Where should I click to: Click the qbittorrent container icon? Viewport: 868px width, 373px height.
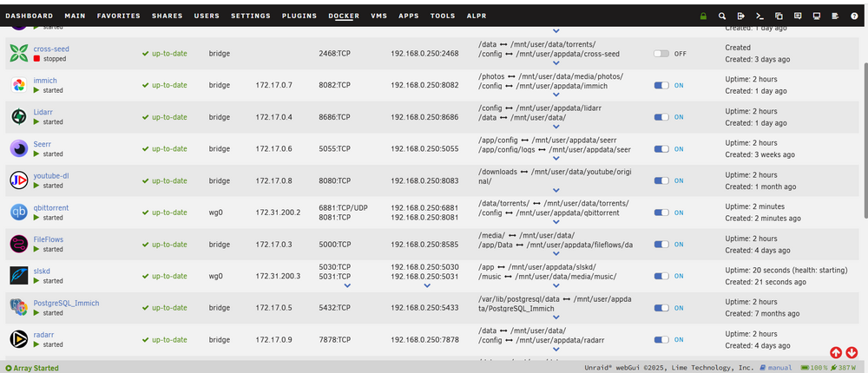tap(19, 212)
